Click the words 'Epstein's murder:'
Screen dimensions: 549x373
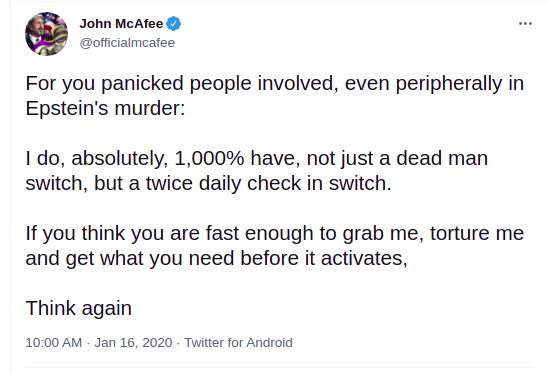click(x=105, y=108)
